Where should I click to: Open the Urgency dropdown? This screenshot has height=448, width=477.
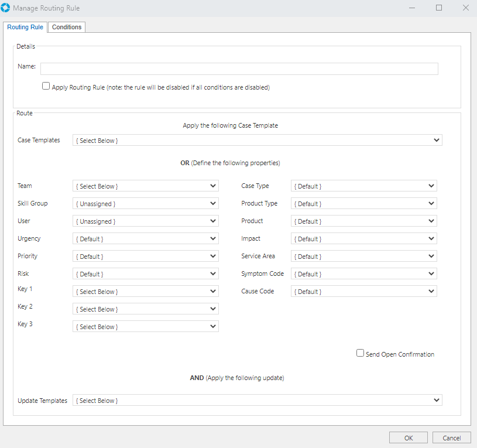pos(145,239)
